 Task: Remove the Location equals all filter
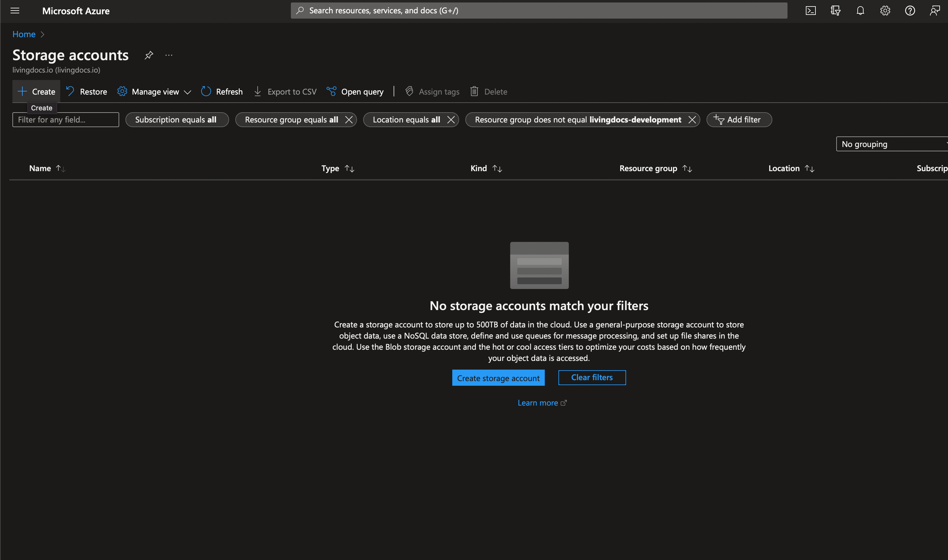coord(451,120)
